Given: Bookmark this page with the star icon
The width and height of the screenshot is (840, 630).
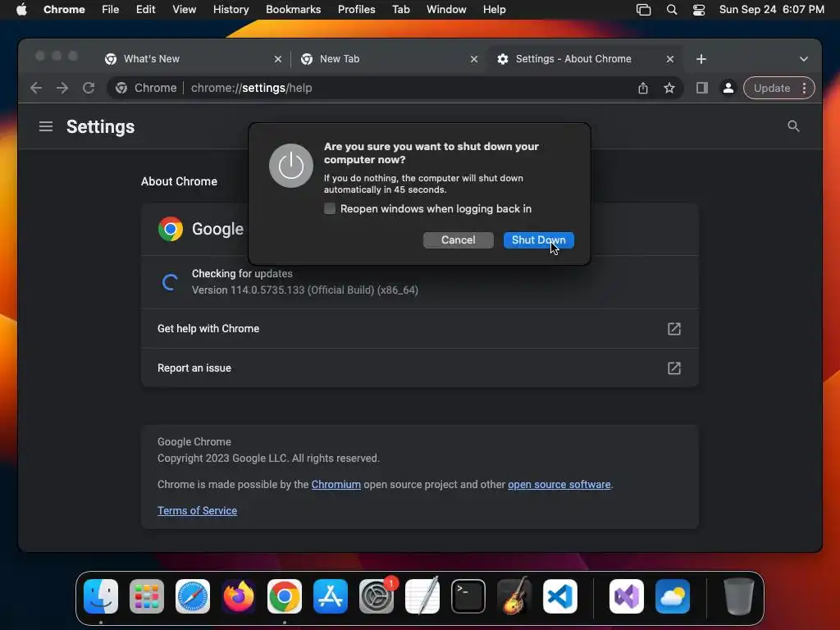Looking at the screenshot, I should [669, 88].
